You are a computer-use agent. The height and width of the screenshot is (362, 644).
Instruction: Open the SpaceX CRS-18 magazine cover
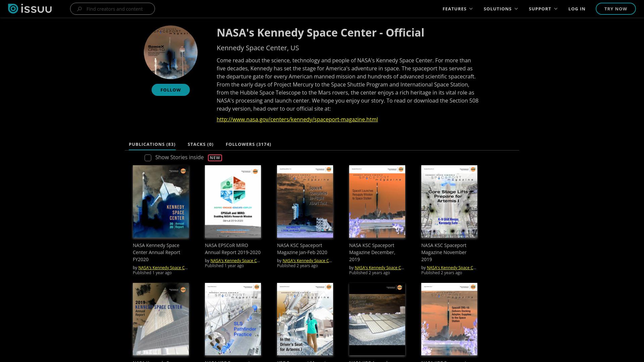[x=449, y=319]
